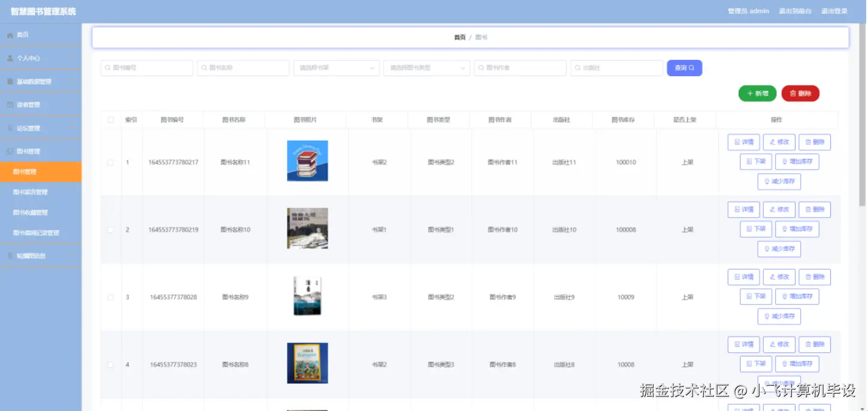This screenshot has width=868, height=411.
Task: Click the stock value 100010
Action: point(626,162)
